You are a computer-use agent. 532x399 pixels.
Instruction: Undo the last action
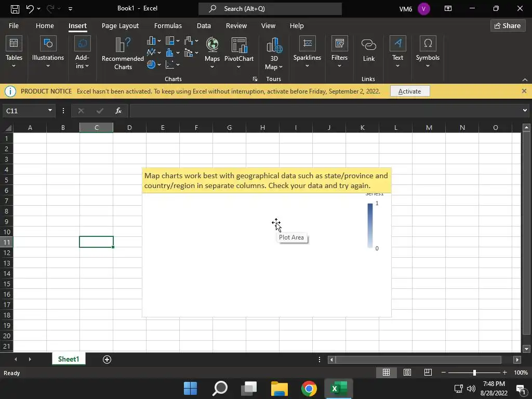30,9
